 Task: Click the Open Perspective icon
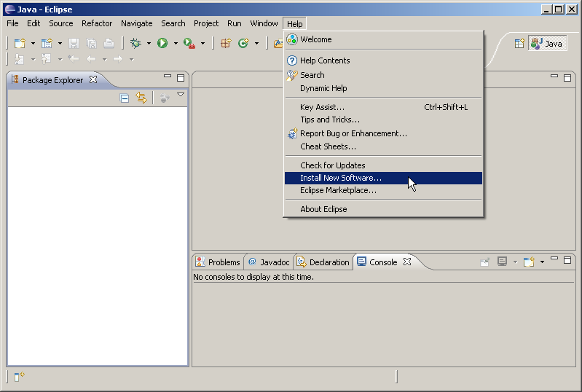(519, 44)
